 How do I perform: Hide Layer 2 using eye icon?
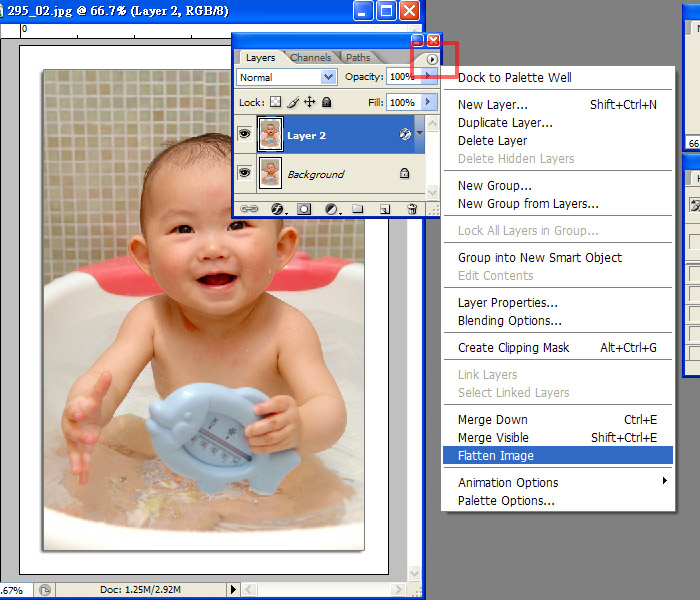pyautogui.click(x=245, y=134)
